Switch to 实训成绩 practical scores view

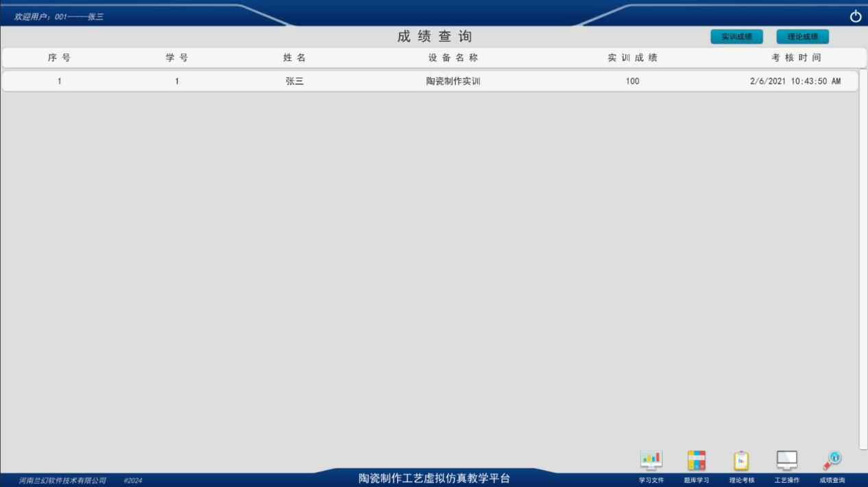tap(738, 36)
